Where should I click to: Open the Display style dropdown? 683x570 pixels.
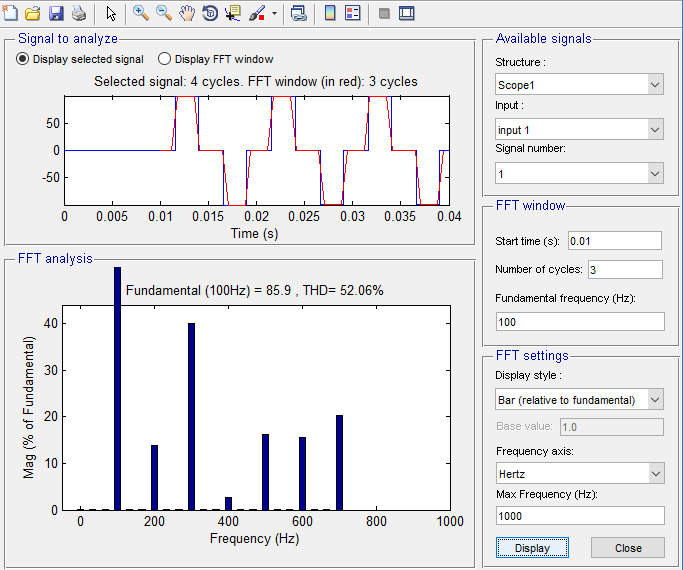[579, 400]
